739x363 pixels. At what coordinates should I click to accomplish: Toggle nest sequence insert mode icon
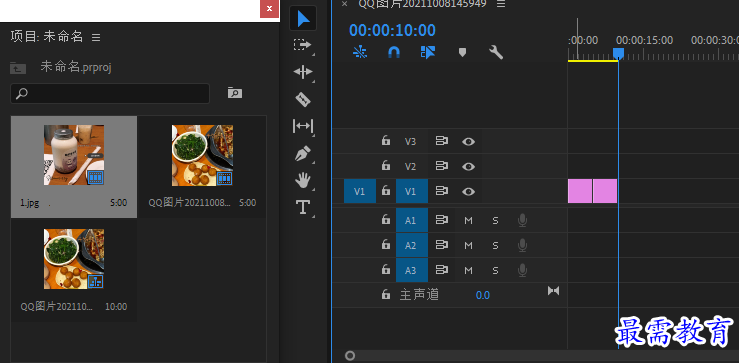(x=360, y=52)
